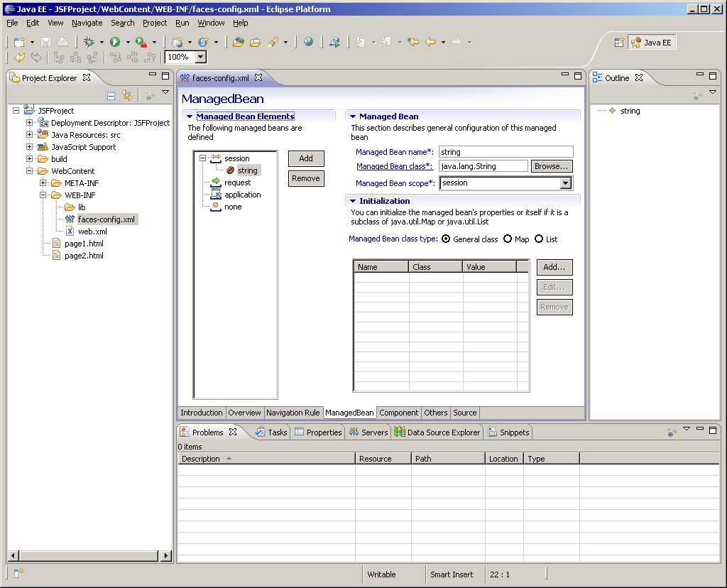
Task: Switch to the Navigation Rule tab
Action: click(293, 413)
